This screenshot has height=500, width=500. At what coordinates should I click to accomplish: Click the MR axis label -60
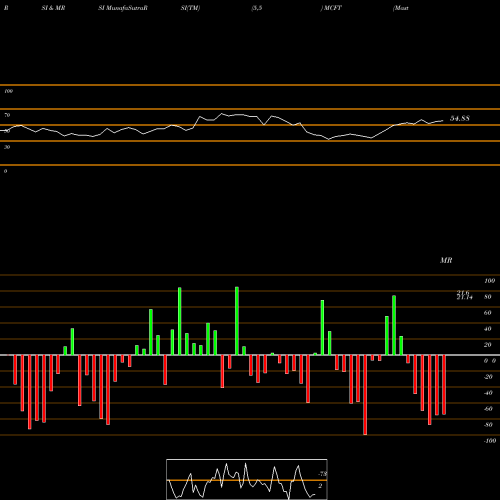pos(488,409)
